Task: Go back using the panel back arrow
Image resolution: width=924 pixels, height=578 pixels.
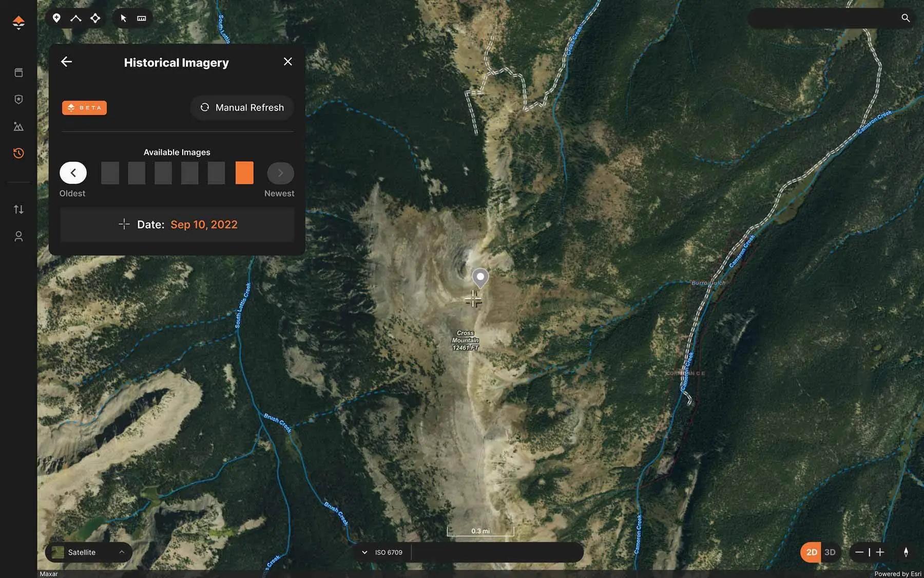Action: tap(66, 62)
